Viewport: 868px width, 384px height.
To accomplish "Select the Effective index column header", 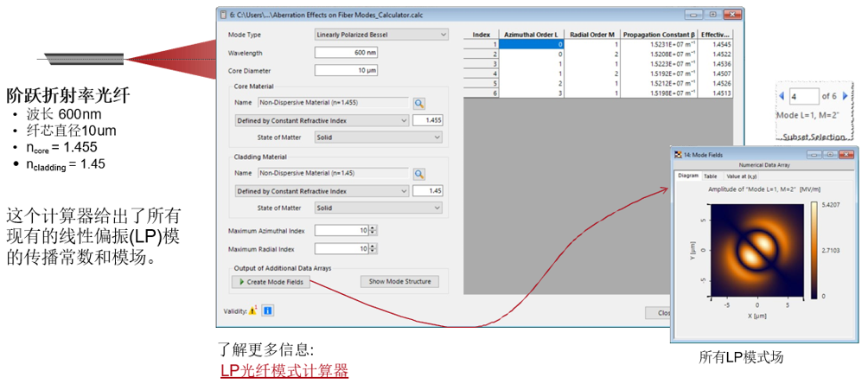I will [x=715, y=35].
